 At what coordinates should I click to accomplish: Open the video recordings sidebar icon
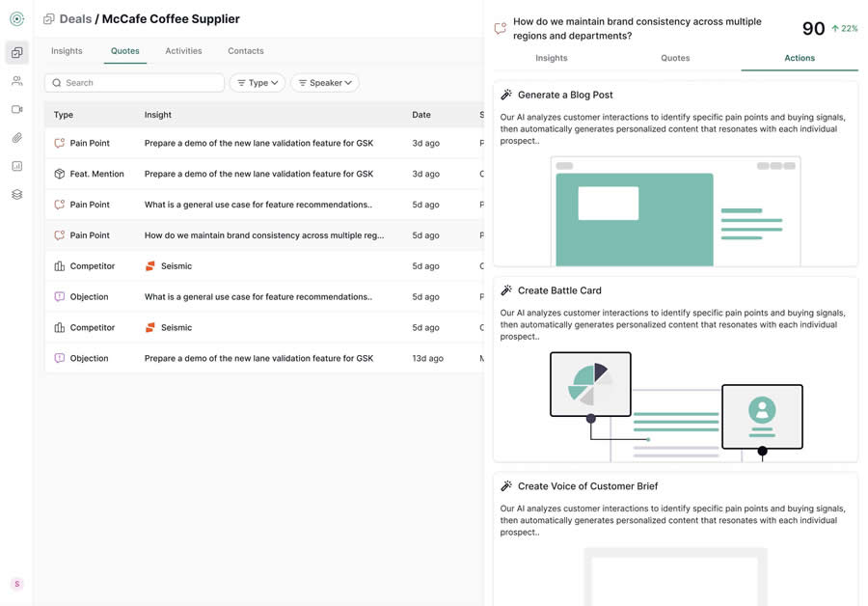pyautogui.click(x=16, y=110)
